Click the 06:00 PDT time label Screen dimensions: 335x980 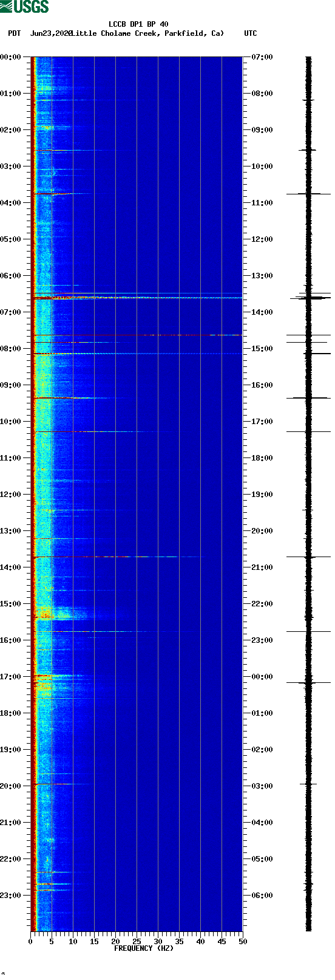click(x=11, y=276)
